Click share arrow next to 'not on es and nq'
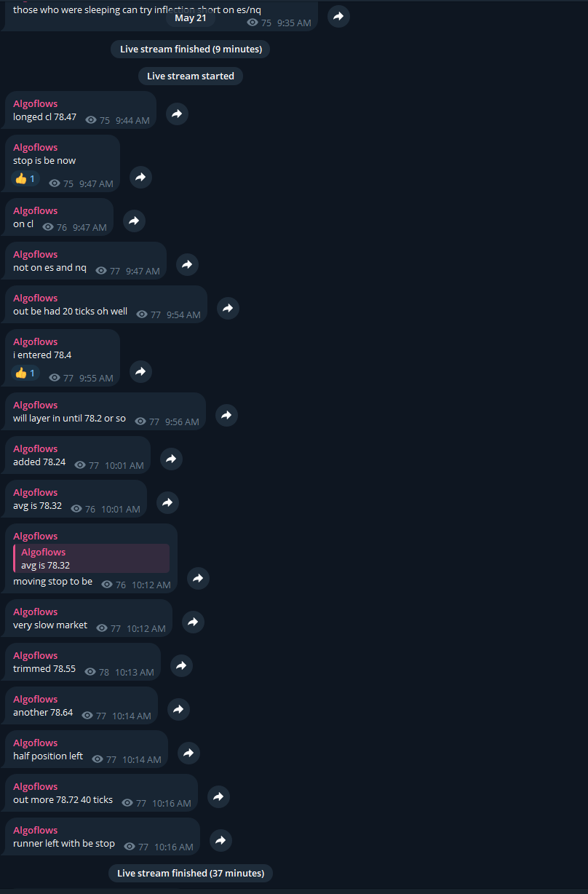Viewport: 588px width, 894px height. click(187, 264)
